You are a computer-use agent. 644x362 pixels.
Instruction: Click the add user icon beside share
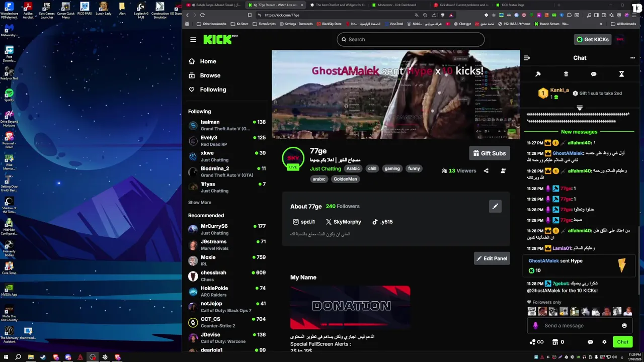[503, 171]
